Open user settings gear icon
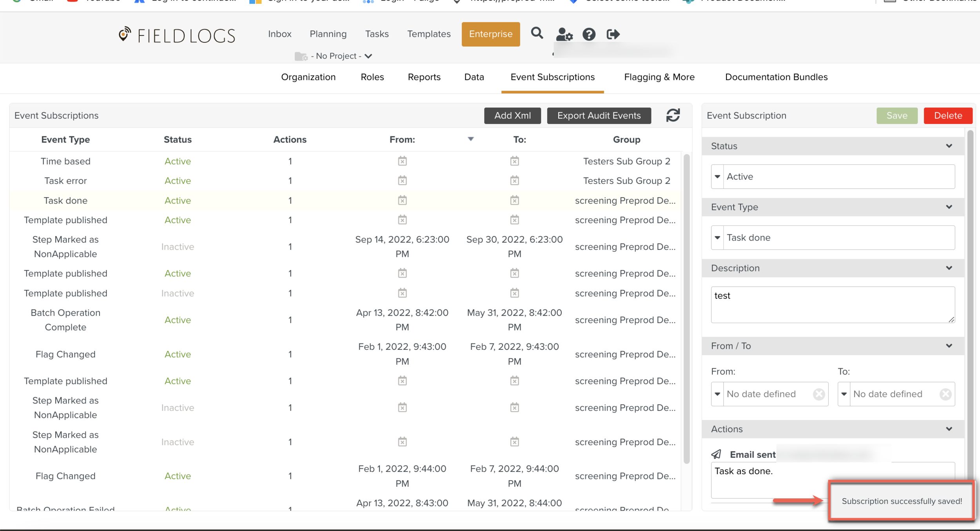Image resolution: width=980 pixels, height=531 pixels. pos(564,34)
